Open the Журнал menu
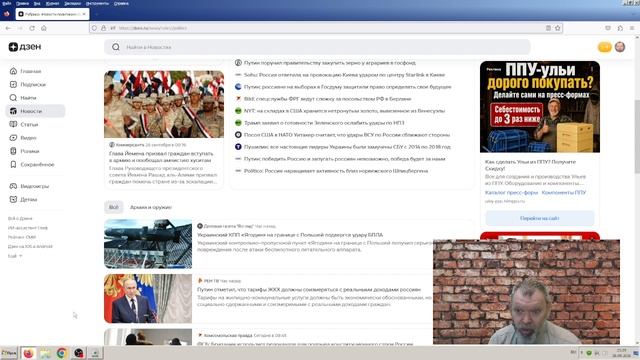The image size is (640, 360). 52,3
